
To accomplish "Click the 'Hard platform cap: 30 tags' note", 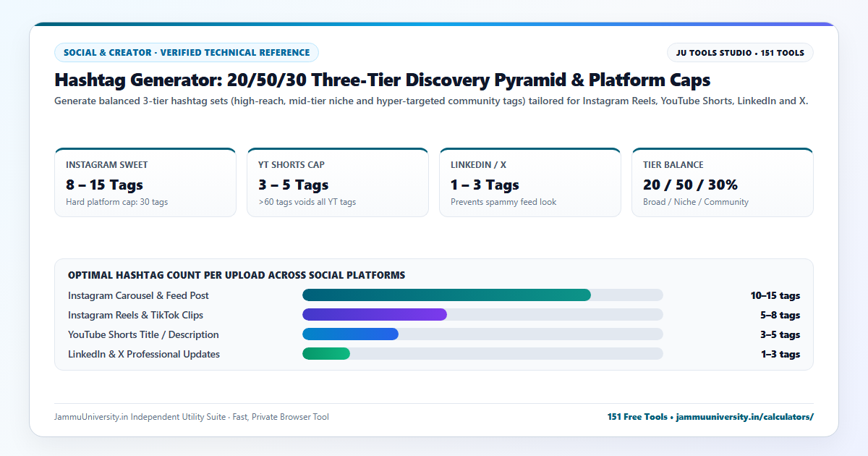I will pyautogui.click(x=116, y=202).
